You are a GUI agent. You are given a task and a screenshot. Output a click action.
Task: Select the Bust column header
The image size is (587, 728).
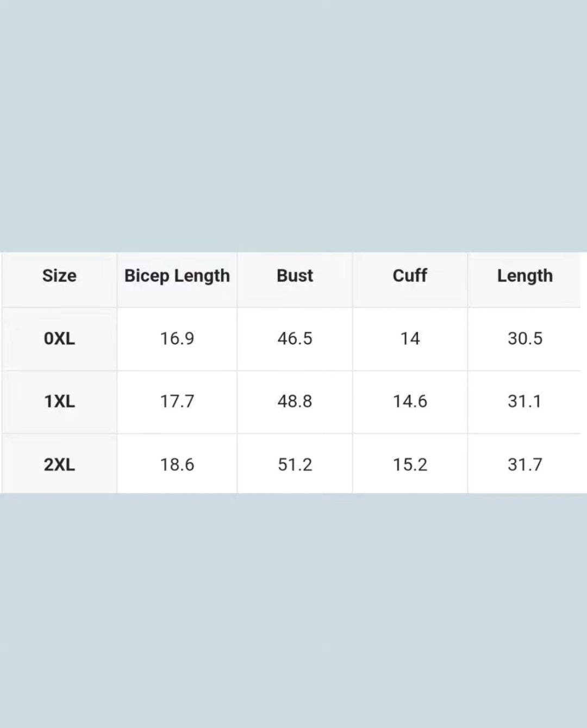tap(295, 276)
